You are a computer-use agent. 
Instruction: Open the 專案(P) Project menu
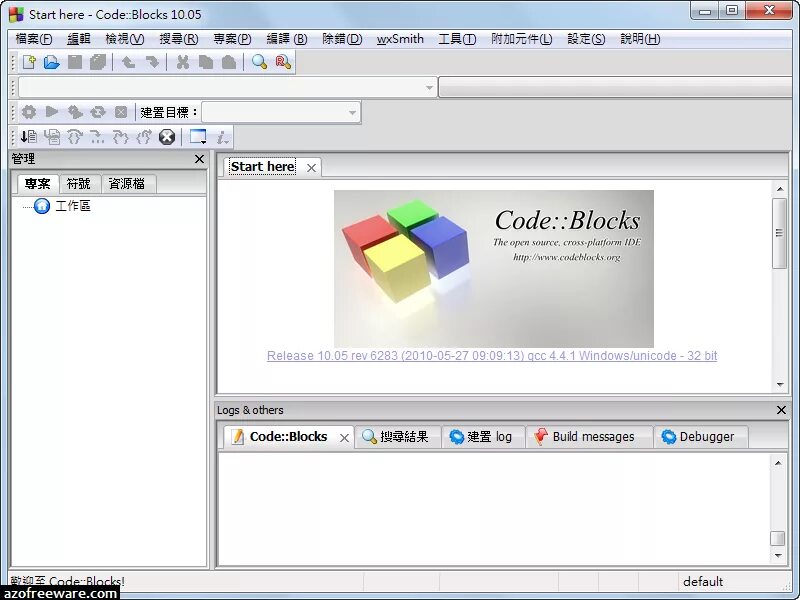pyautogui.click(x=232, y=39)
